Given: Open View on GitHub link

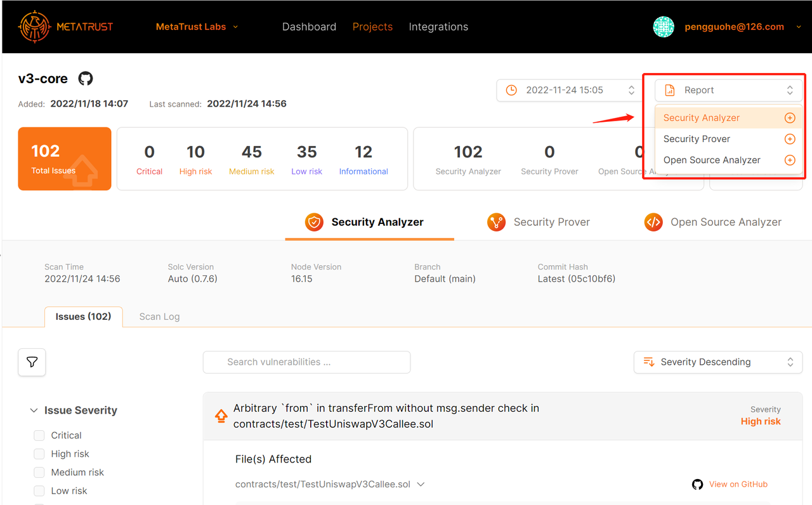Looking at the screenshot, I should coord(738,484).
